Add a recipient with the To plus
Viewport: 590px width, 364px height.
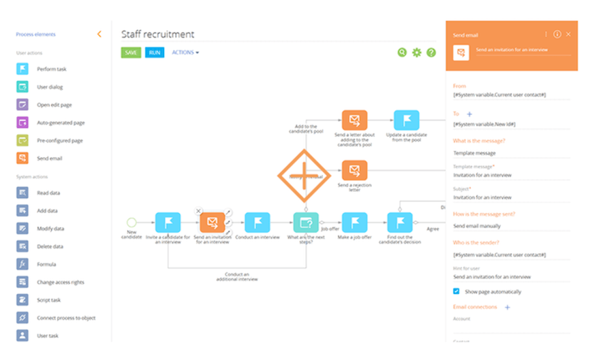(x=469, y=114)
